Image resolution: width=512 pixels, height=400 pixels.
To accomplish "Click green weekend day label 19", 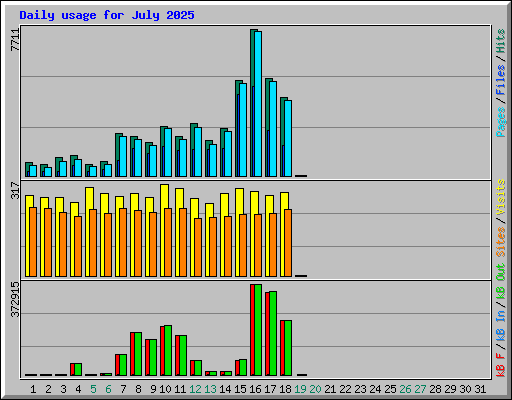I will point(300,389).
